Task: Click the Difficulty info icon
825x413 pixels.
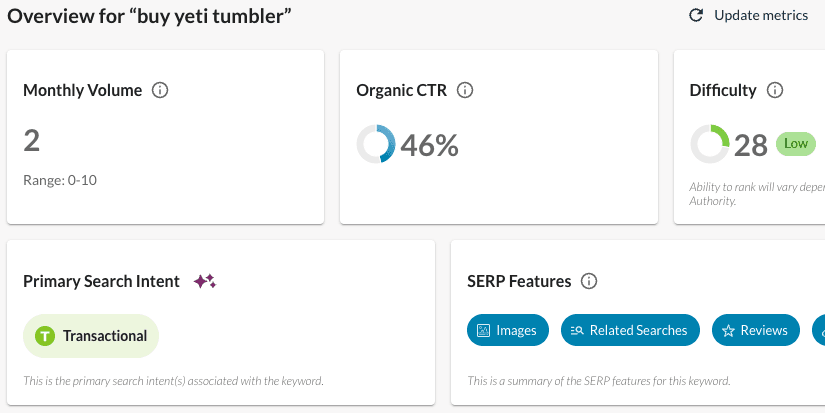Action: pyautogui.click(x=774, y=90)
